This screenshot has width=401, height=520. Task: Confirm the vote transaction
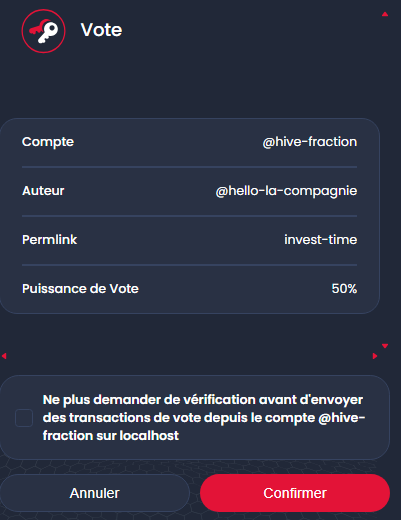point(295,493)
